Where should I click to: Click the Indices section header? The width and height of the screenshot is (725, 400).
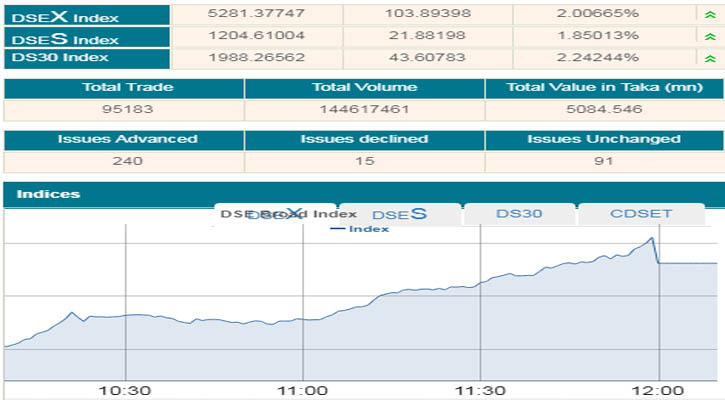(x=50, y=194)
